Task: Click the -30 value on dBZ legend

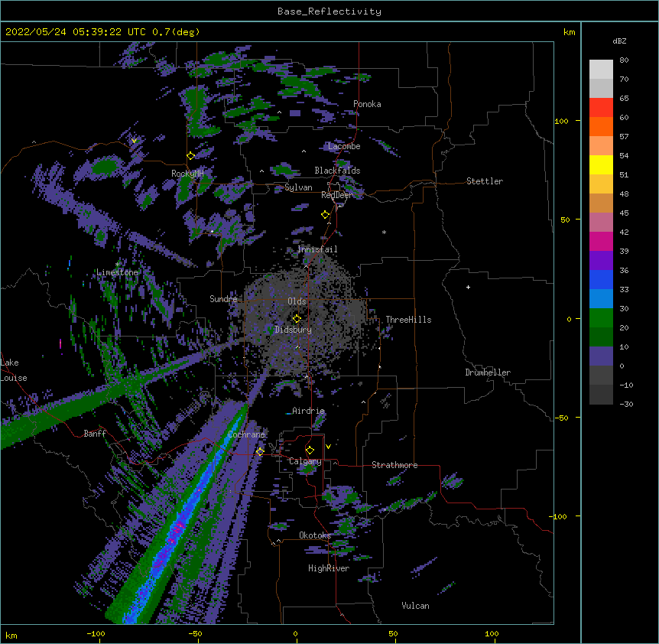Action: (626, 404)
